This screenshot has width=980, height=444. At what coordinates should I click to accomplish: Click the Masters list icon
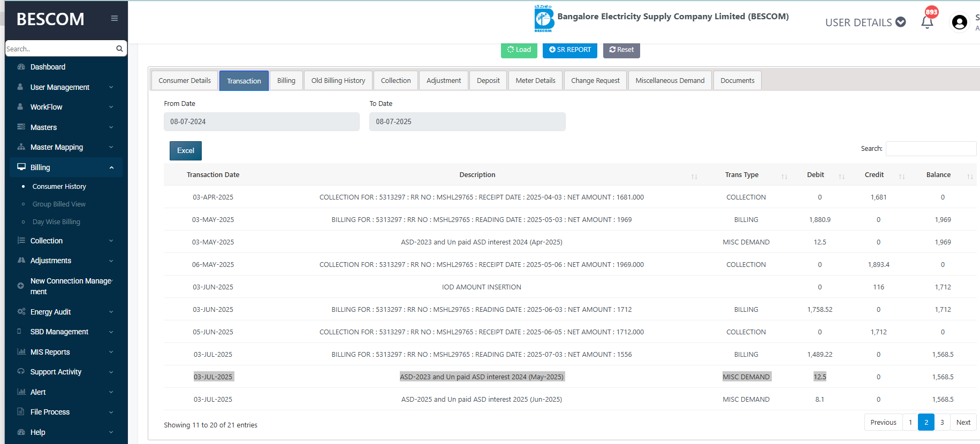(21, 127)
